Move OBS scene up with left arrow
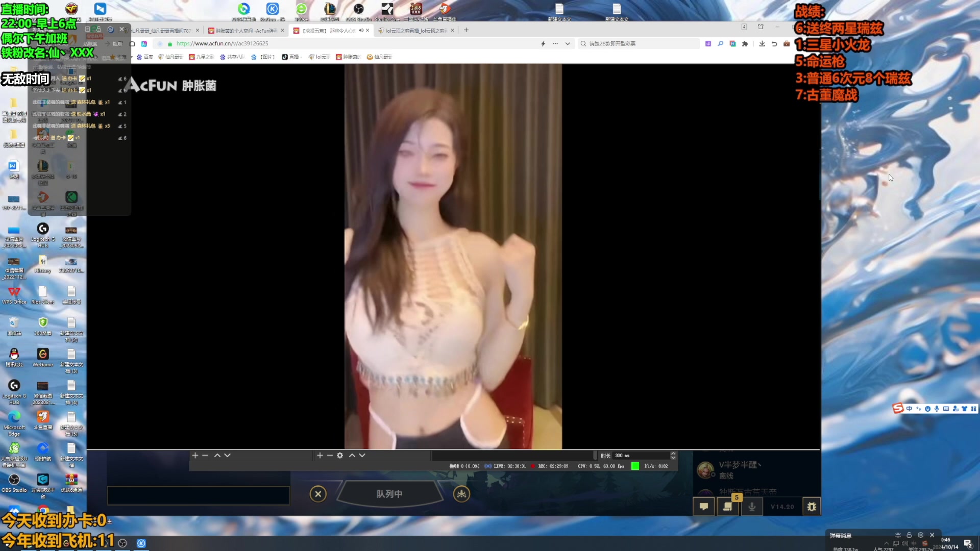980x551 pixels. [217, 455]
